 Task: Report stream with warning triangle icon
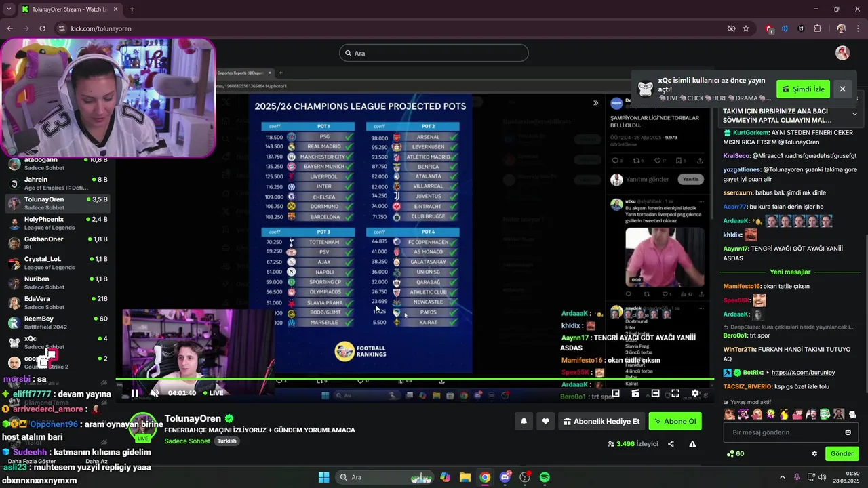692,444
